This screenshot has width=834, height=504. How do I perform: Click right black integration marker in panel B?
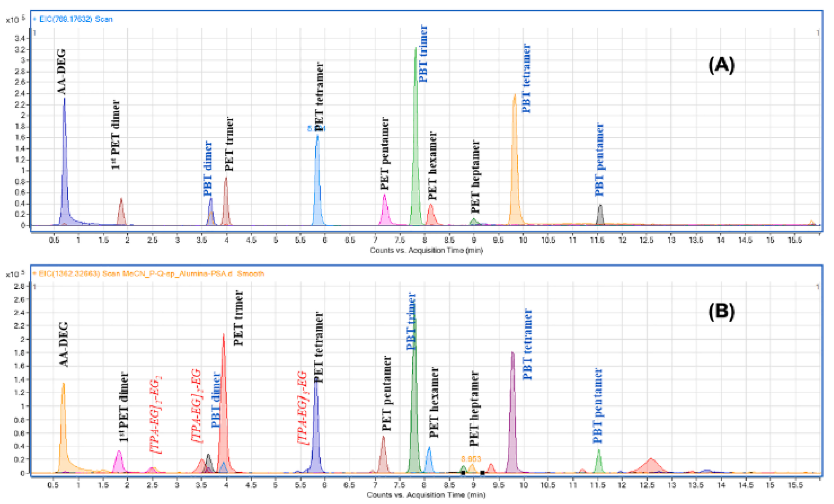[482, 473]
